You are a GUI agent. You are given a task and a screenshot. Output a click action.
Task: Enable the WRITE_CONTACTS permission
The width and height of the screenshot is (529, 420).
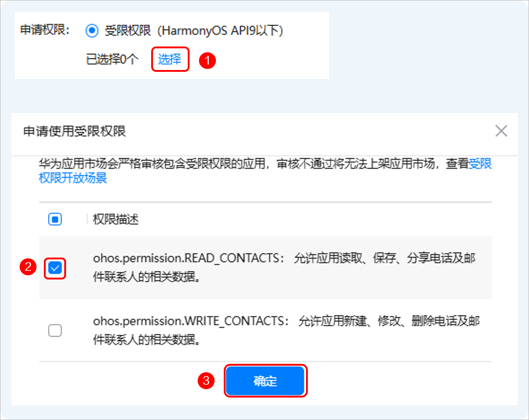55,330
